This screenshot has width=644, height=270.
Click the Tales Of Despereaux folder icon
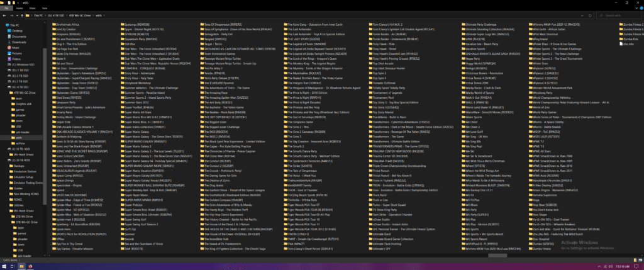[x=202, y=25]
